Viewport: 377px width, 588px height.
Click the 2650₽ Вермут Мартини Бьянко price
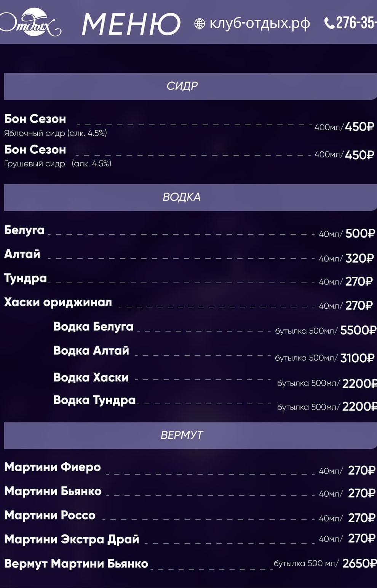pyautogui.click(x=359, y=563)
